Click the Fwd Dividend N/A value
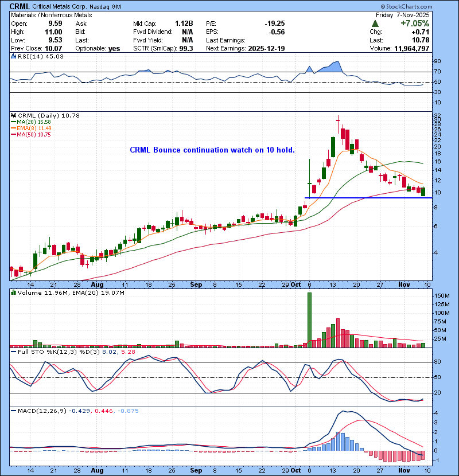 188,32
